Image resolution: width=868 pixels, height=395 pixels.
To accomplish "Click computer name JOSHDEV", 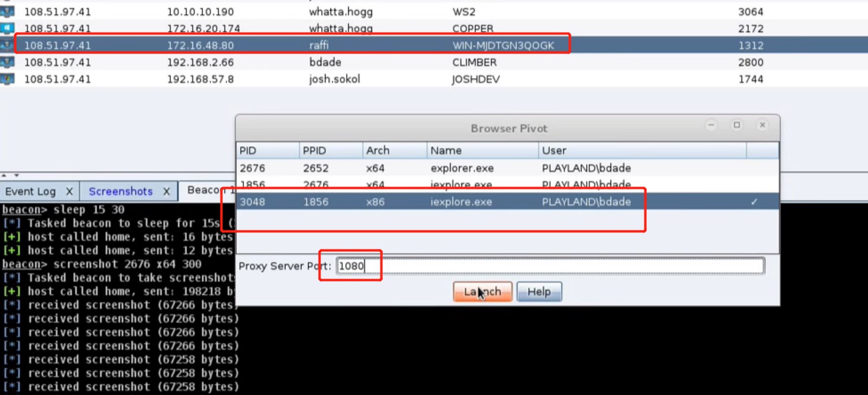I will [x=476, y=78].
